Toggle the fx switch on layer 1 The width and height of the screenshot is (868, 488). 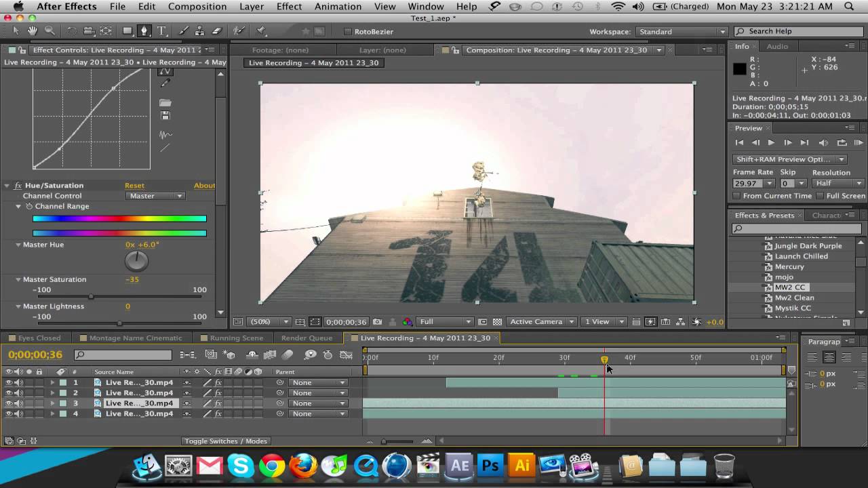tap(218, 383)
